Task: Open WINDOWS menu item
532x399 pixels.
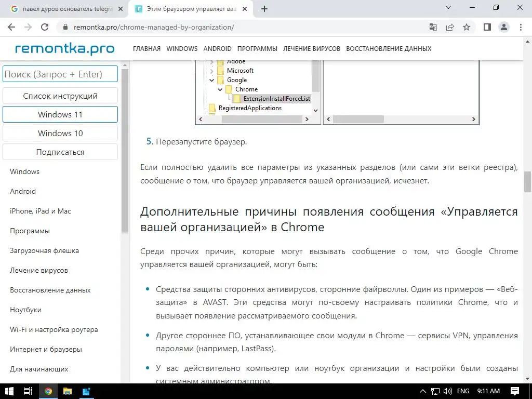Action: [x=182, y=48]
